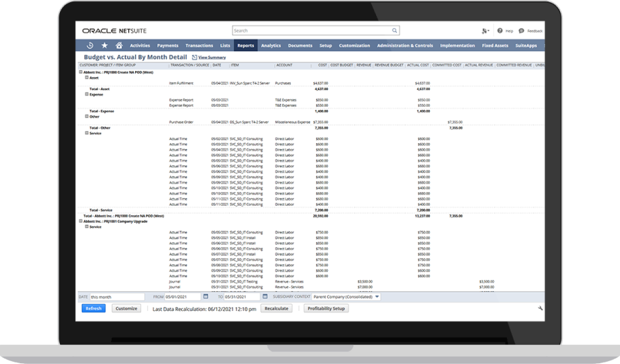Click the ACTUAL COST column header
This screenshot has width=620, height=364.
[x=418, y=65]
